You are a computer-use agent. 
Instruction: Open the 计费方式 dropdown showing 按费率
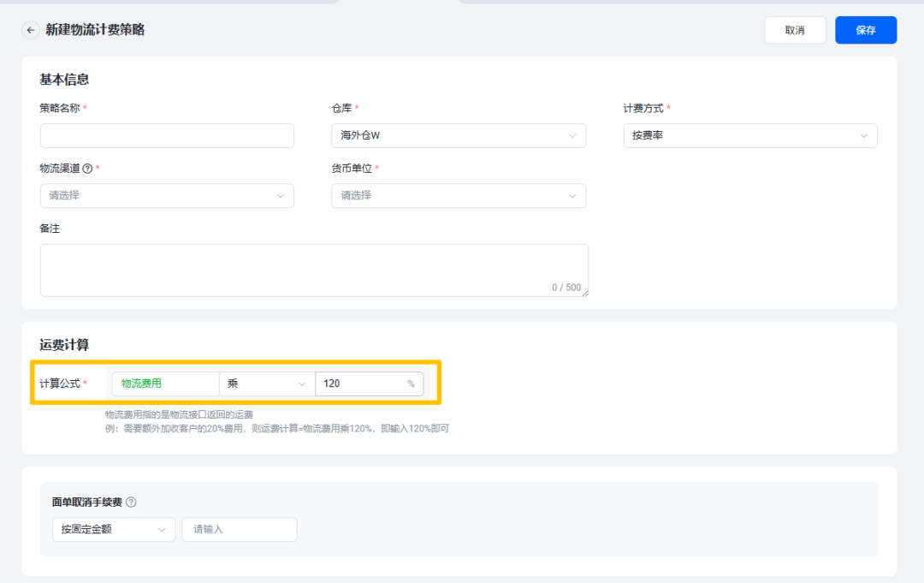[x=749, y=136]
